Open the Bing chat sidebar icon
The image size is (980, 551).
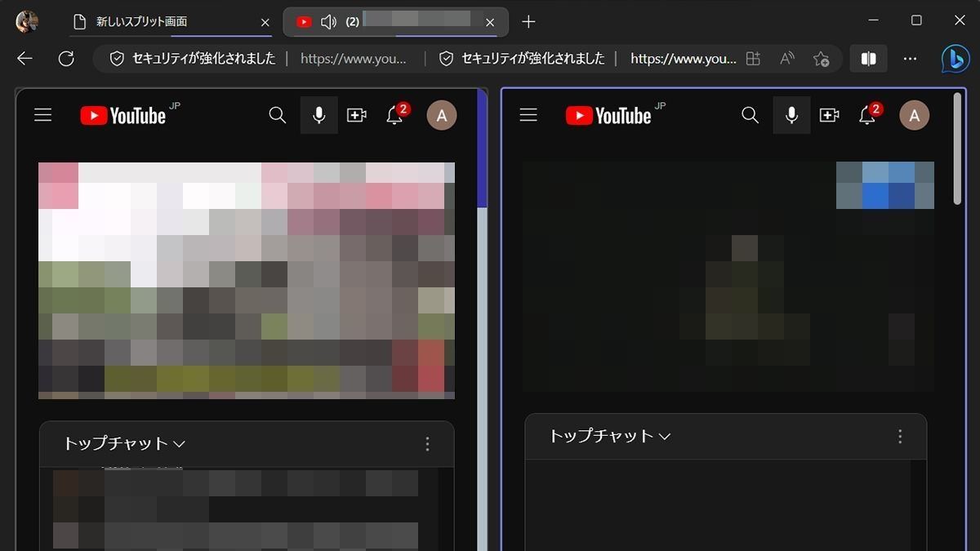pos(955,59)
